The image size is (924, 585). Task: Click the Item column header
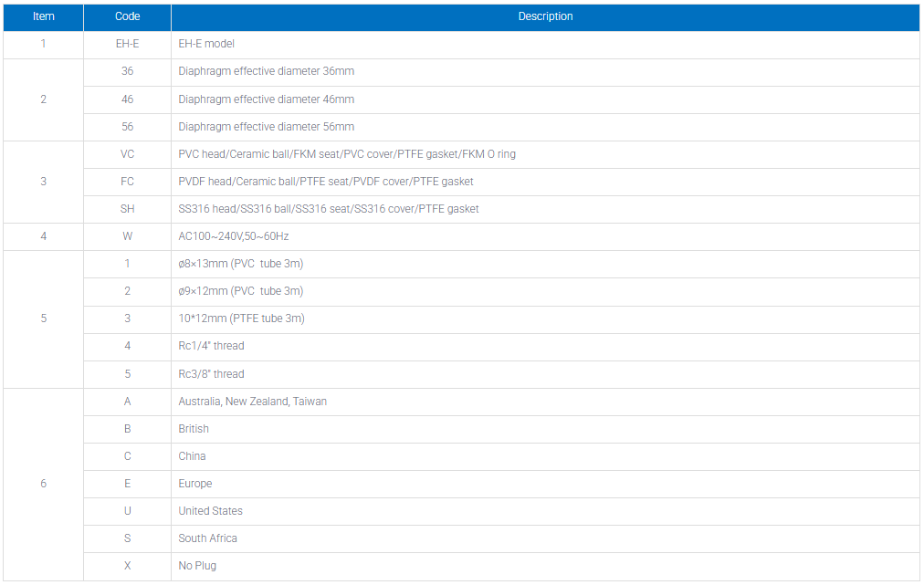43,16
